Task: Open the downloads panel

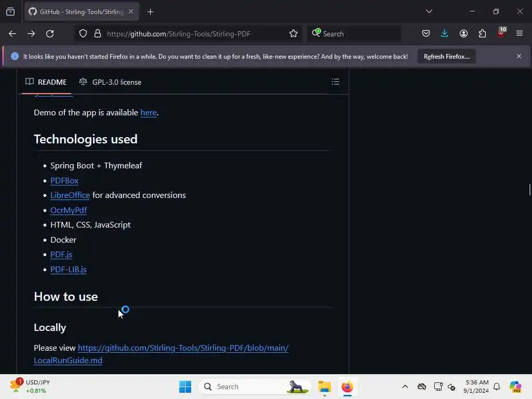Action: pos(445,34)
